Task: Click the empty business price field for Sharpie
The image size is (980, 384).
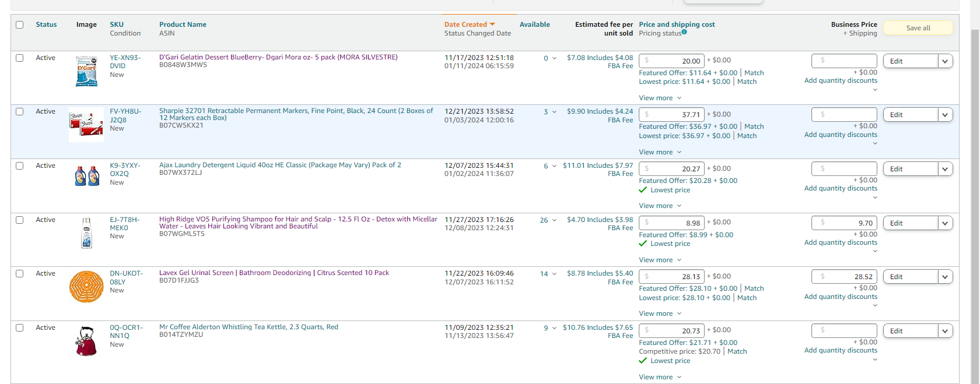Action: click(844, 115)
